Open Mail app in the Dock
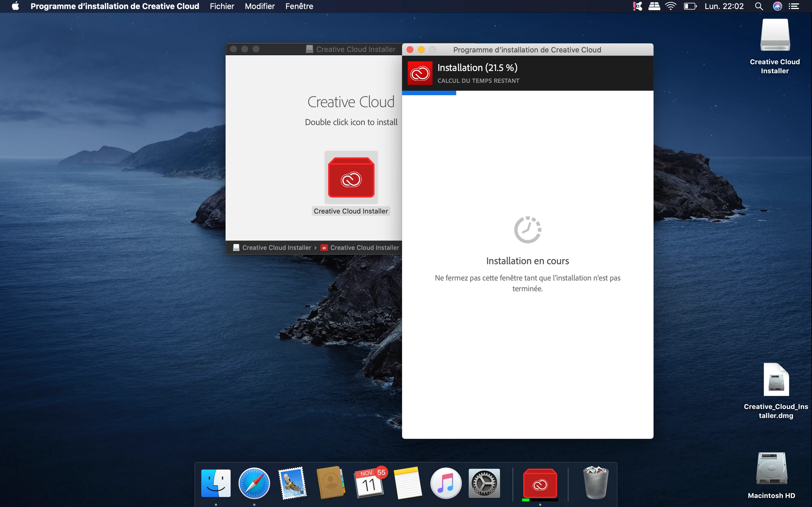This screenshot has width=812, height=507. tap(292, 483)
